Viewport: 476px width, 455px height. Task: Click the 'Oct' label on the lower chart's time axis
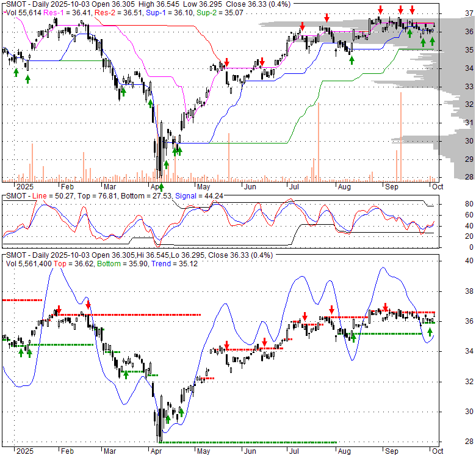(x=438, y=451)
